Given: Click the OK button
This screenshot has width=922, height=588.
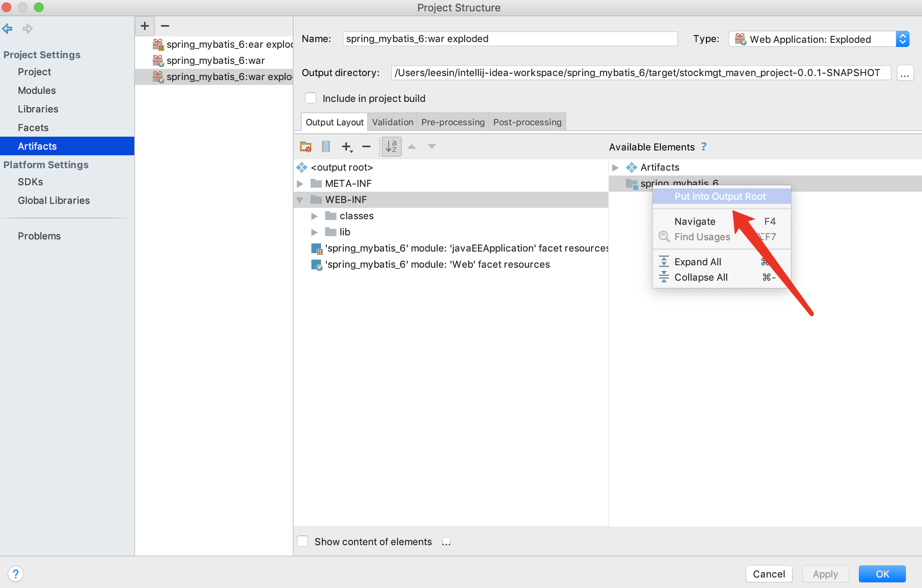Looking at the screenshot, I should tap(882, 573).
